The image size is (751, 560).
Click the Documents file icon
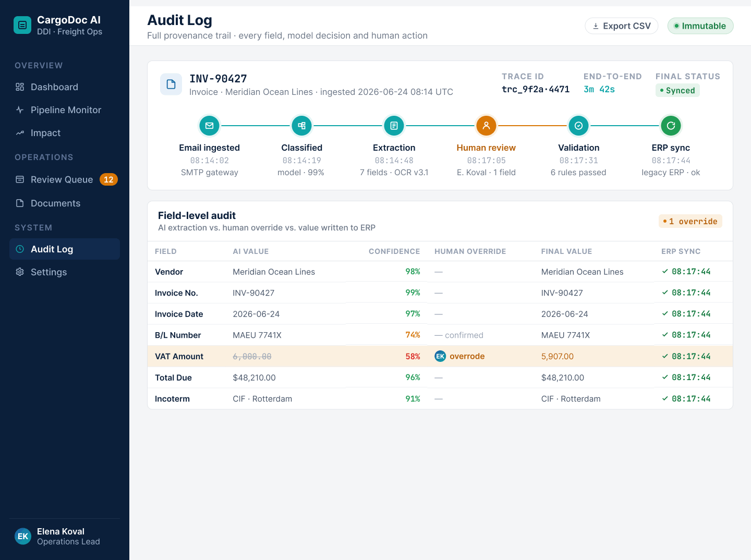pyautogui.click(x=20, y=203)
